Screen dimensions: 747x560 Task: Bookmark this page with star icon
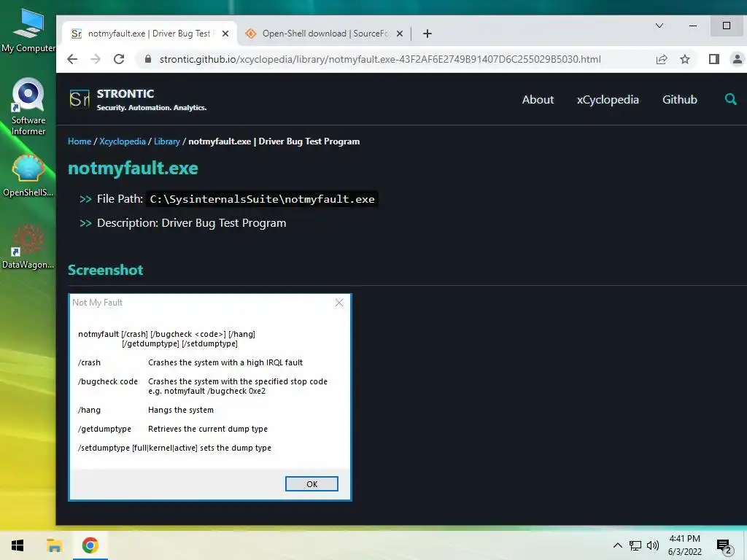pos(684,59)
